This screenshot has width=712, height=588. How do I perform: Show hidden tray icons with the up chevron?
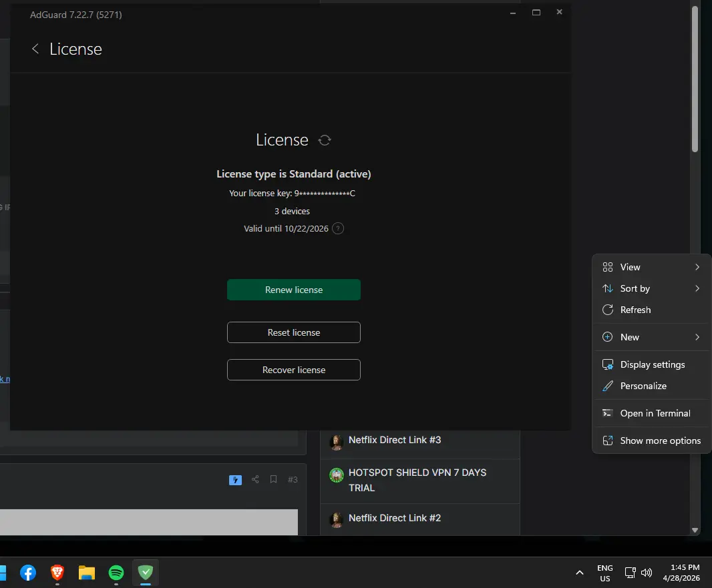[579, 573]
